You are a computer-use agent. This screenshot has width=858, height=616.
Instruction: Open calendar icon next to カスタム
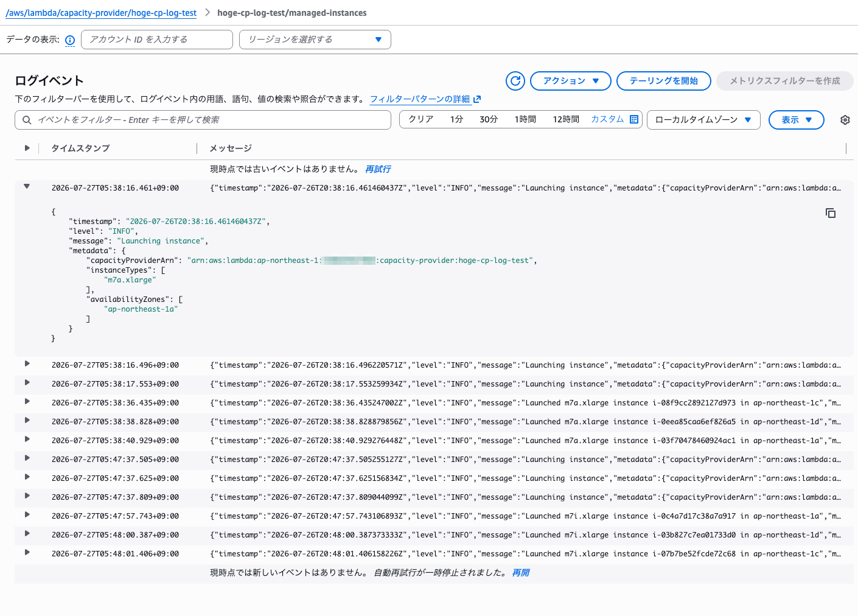click(634, 119)
